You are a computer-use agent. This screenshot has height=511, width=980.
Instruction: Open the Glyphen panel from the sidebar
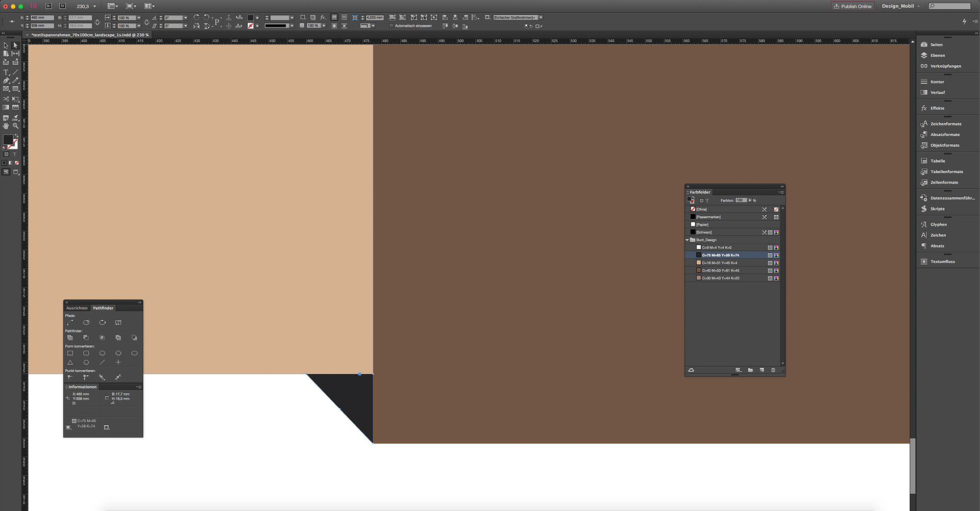(938, 224)
